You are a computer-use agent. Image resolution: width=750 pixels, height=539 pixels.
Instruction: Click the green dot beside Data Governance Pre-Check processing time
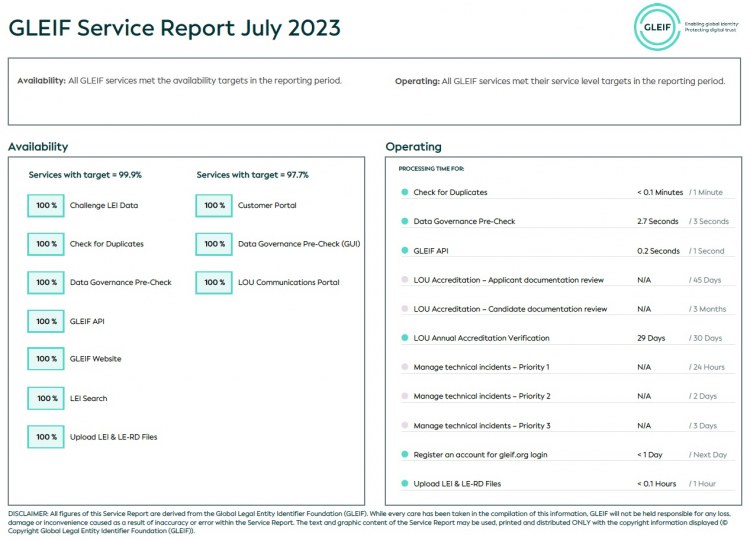point(404,221)
